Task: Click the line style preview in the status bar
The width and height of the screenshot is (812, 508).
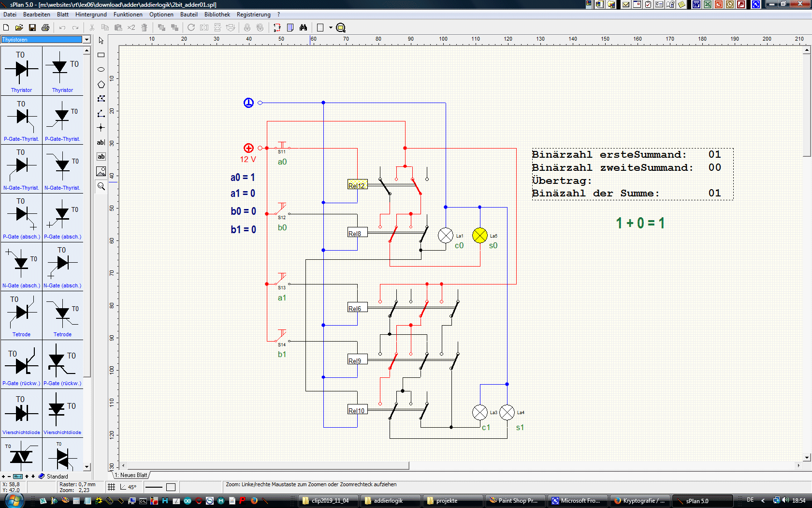Action: (154, 487)
